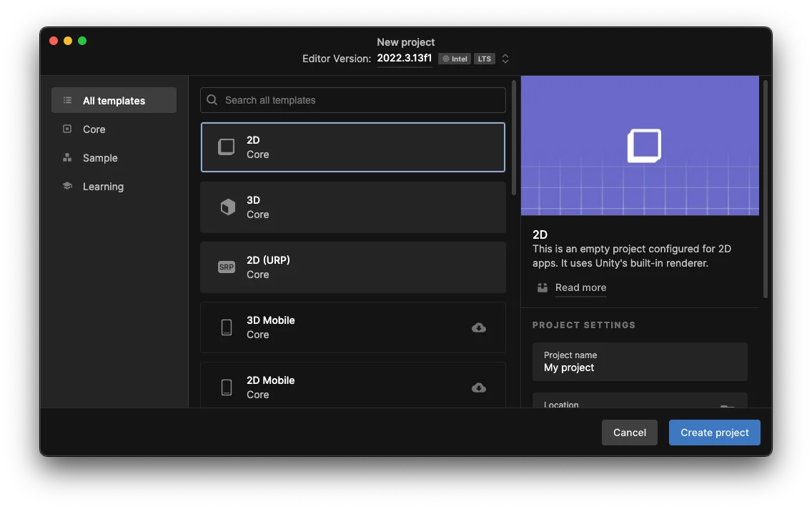Click the Project name input field
Screen dimensions: 812x509
(x=640, y=362)
